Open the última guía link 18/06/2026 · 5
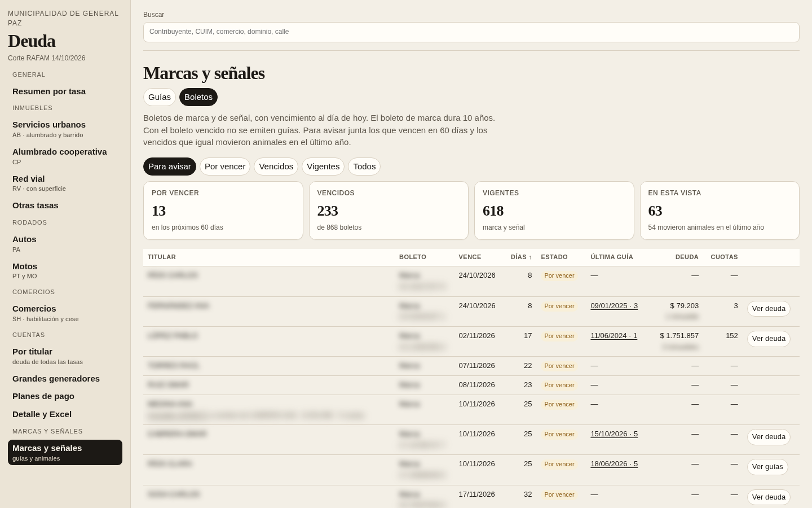Image resolution: width=812 pixels, height=508 pixels. pos(614,464)
